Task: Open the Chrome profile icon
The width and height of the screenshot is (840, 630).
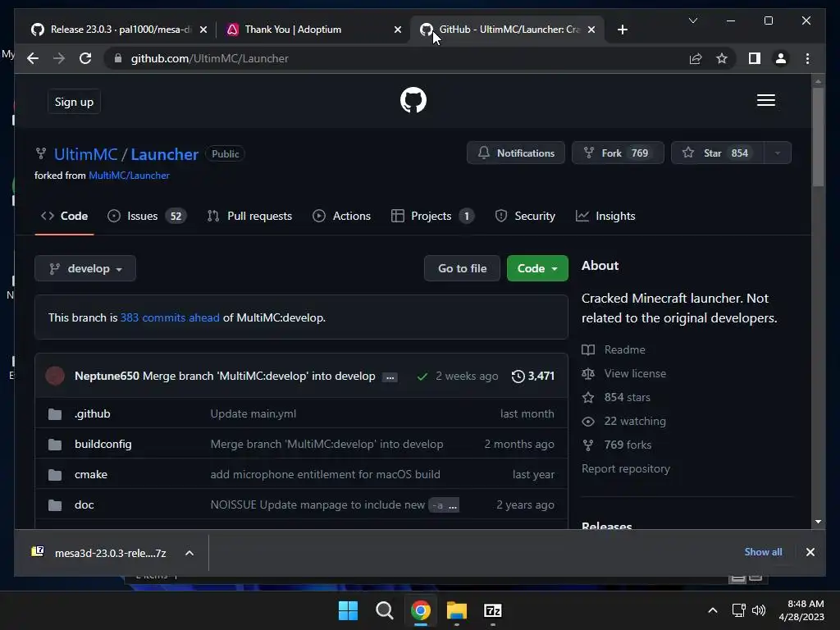Action: [781, 58]
